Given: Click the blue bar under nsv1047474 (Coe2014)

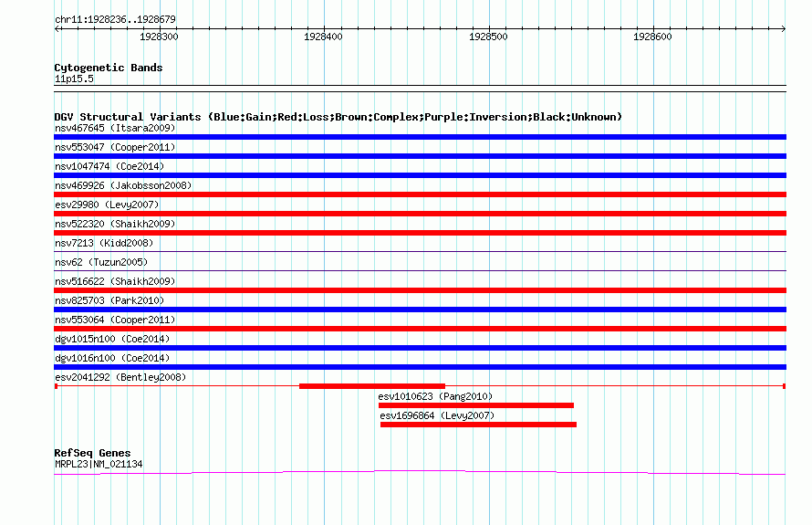Looking at the screenshot, I should click(x=420, y=175).
